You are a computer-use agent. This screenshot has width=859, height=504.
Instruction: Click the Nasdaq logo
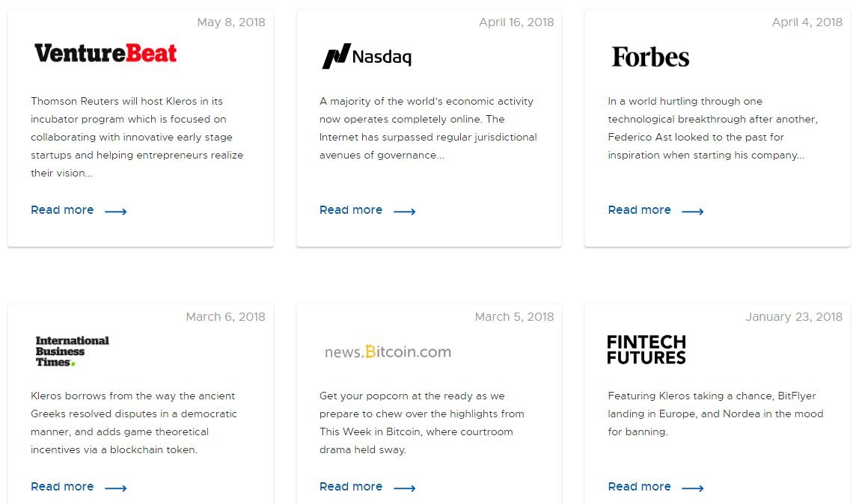367,56
